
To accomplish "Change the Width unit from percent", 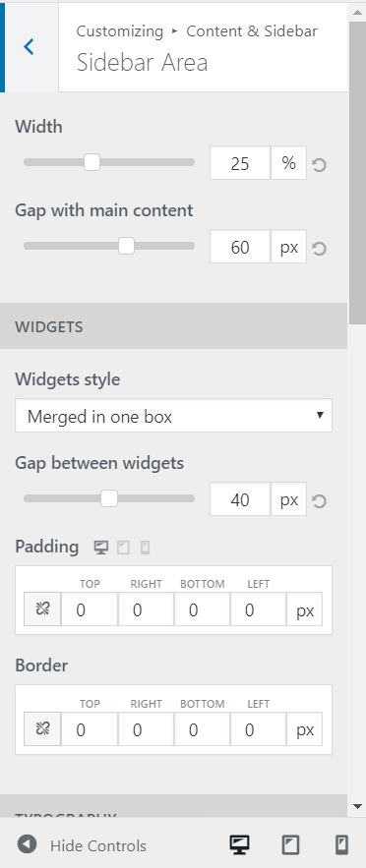I will pos(288,163).
